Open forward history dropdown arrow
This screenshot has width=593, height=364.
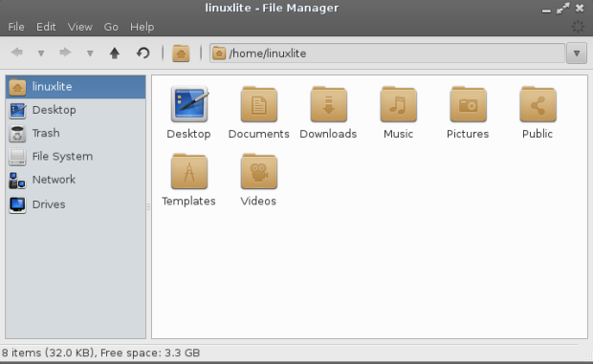(90, 54)
